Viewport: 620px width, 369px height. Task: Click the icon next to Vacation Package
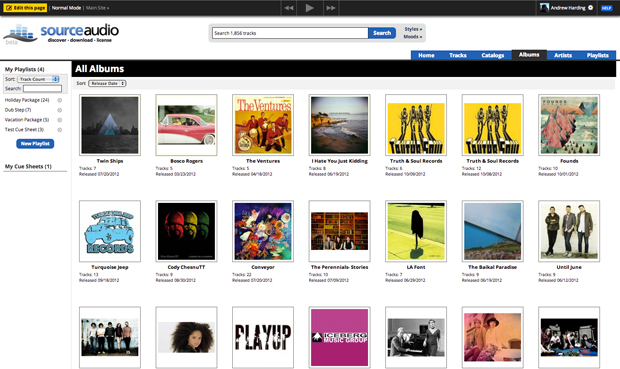[x=60, y=120]
